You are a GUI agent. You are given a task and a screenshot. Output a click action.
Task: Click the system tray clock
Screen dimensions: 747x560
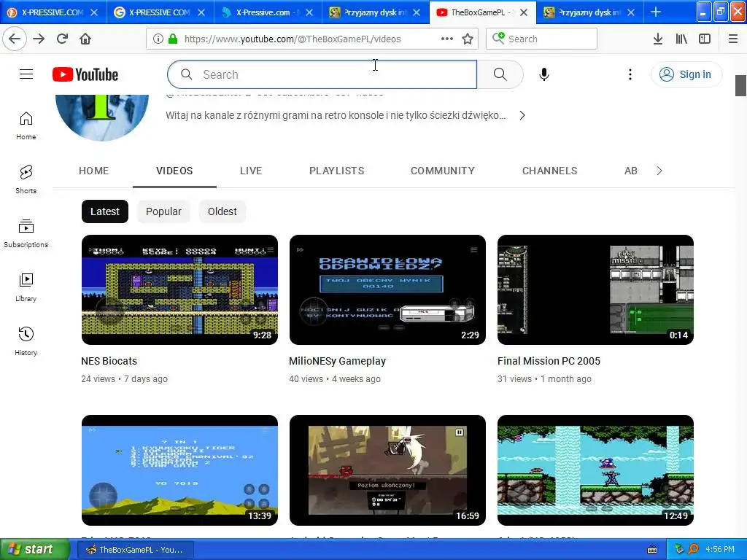720,549
